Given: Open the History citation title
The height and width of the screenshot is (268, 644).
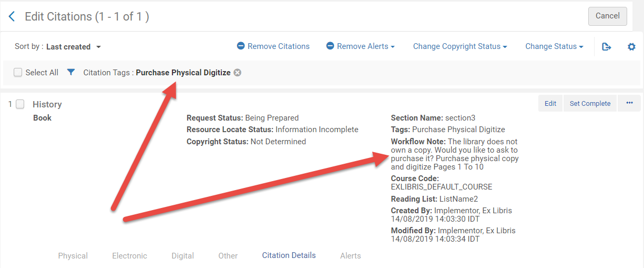Looking at the screenshot, I should (47, 104).
